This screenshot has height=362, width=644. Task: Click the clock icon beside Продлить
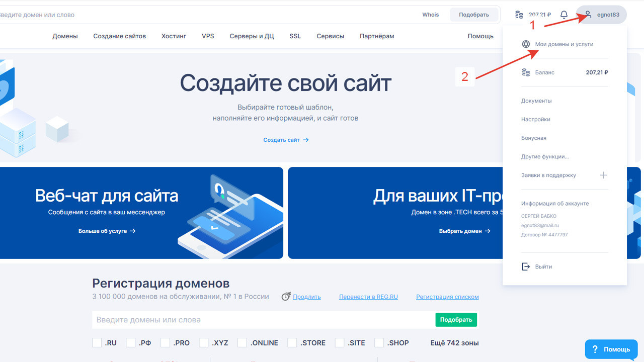286,296
